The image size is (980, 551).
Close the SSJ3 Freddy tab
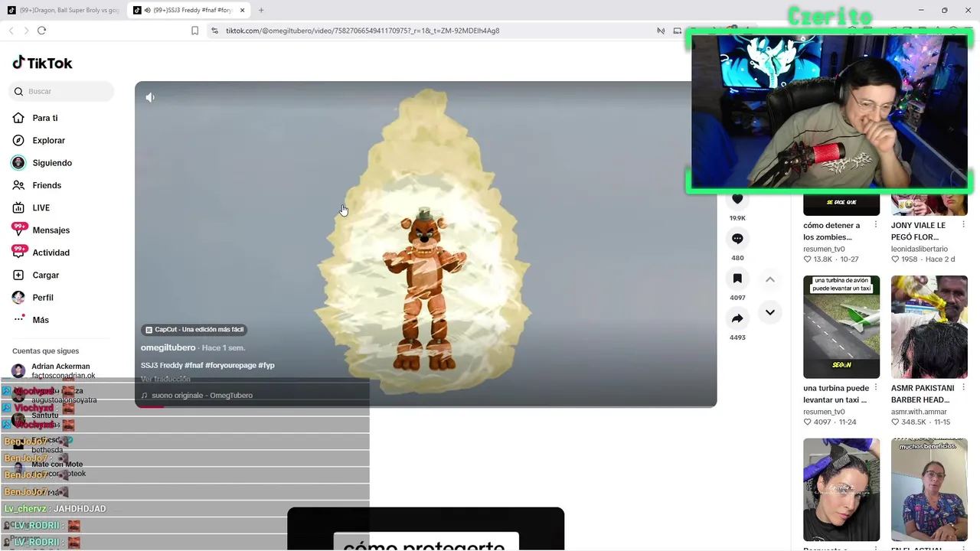pos(243,10)
